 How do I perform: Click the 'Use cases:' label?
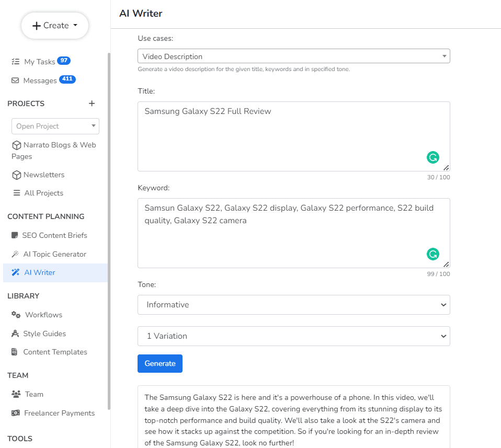tap(155, 38)
